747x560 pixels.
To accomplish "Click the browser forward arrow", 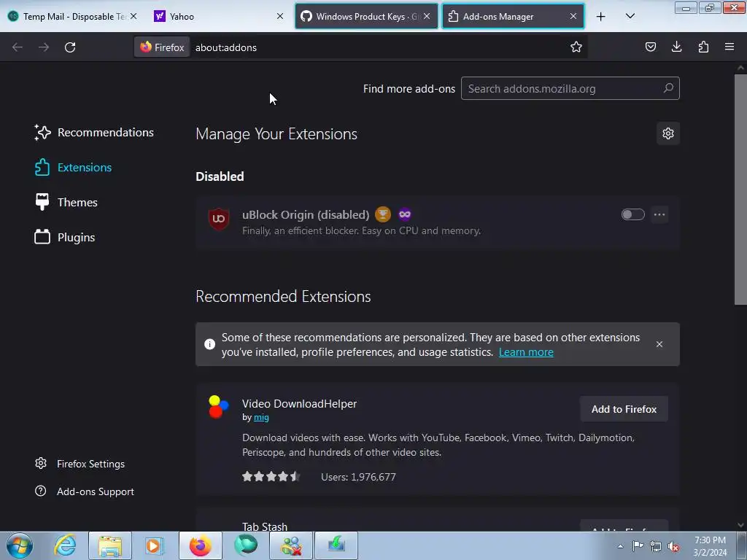I will pyautogui.click(x=44, y=47).
